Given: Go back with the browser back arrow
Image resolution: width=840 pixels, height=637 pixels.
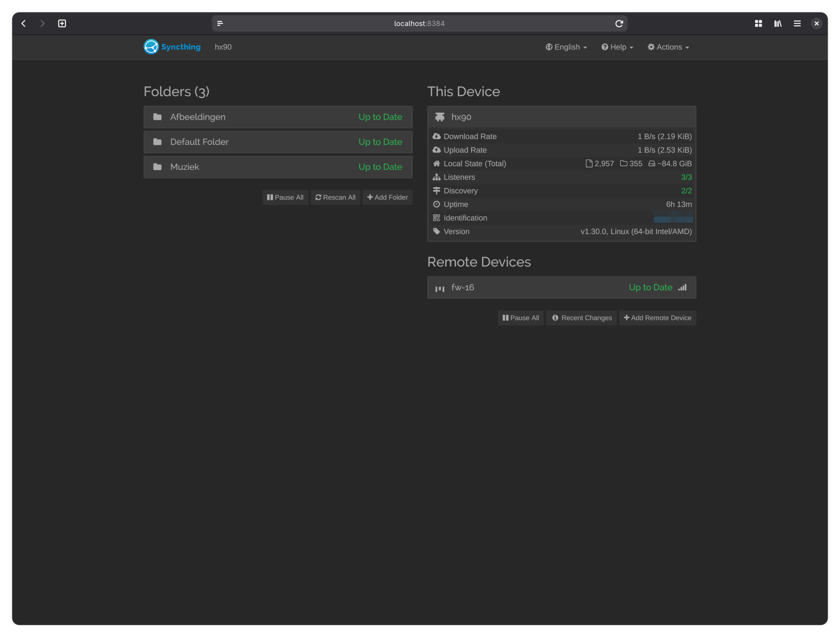Looking at the screenshot, I should (24, 24).
